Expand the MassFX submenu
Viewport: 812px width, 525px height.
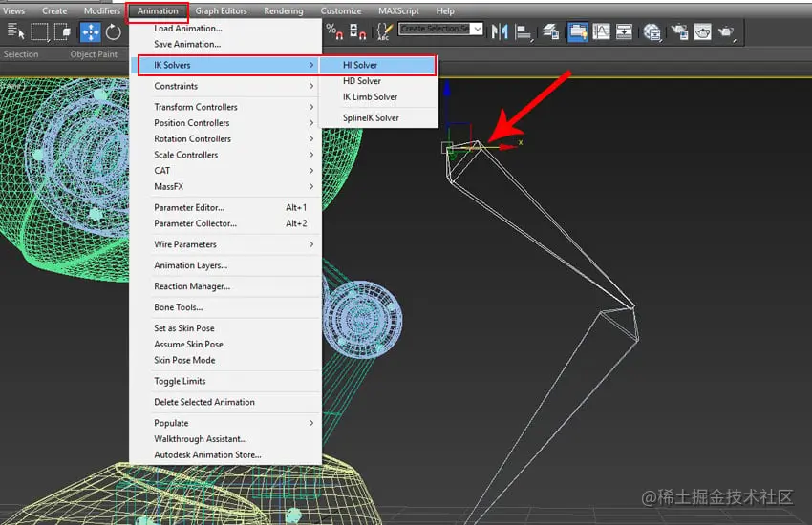[x=225, y=187]
